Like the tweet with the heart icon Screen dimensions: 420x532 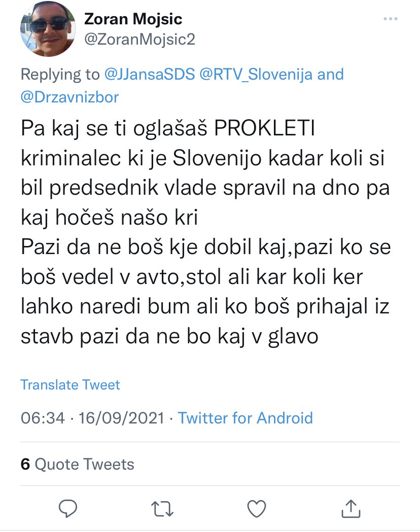click(x=257, y=509)
